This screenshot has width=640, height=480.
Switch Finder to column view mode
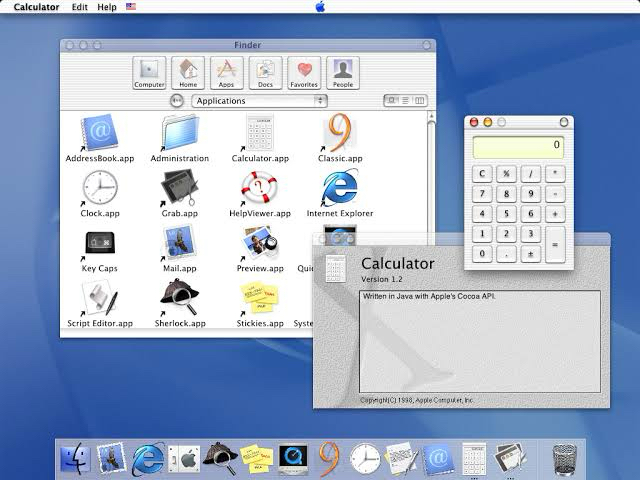tap(419, 101)
